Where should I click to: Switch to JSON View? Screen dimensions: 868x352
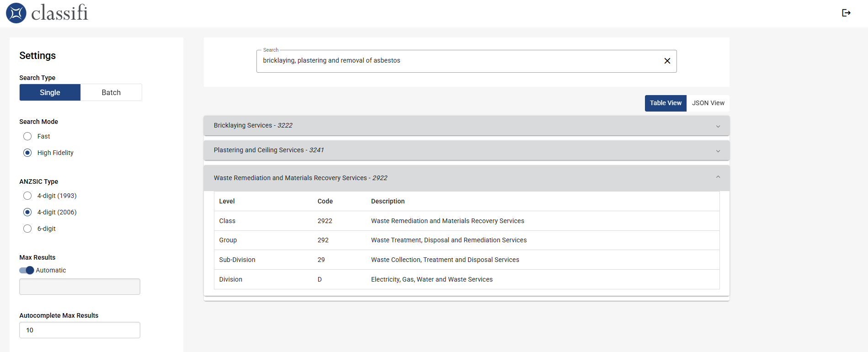[708, 103]
